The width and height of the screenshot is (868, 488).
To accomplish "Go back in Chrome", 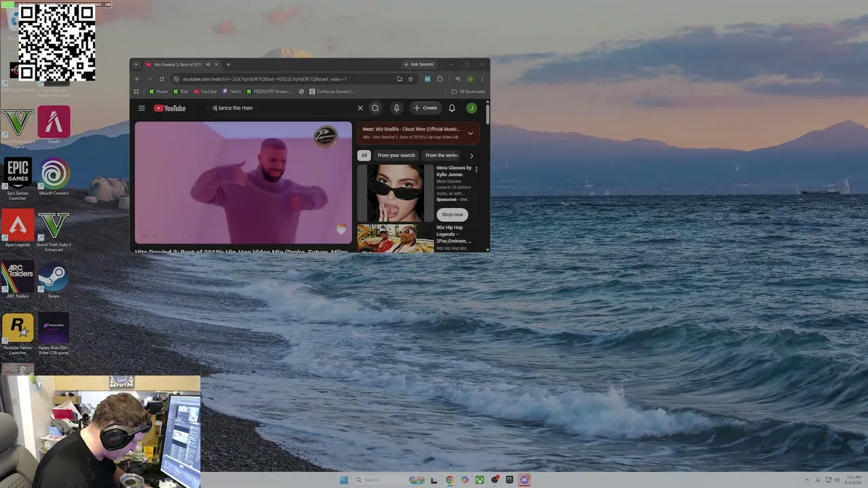I will pyautogui.click(x=138, y=79).
